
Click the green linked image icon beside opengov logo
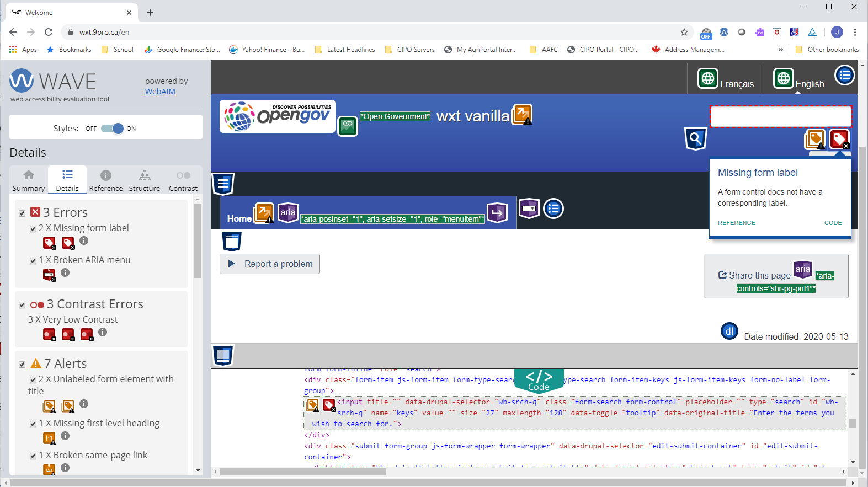(348, 126)
